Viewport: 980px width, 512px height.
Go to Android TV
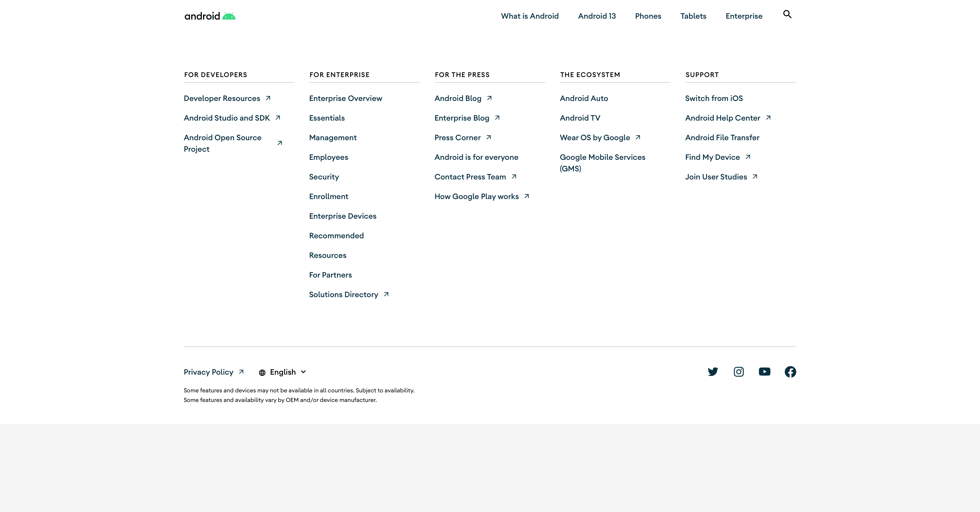tap(580, 118)
